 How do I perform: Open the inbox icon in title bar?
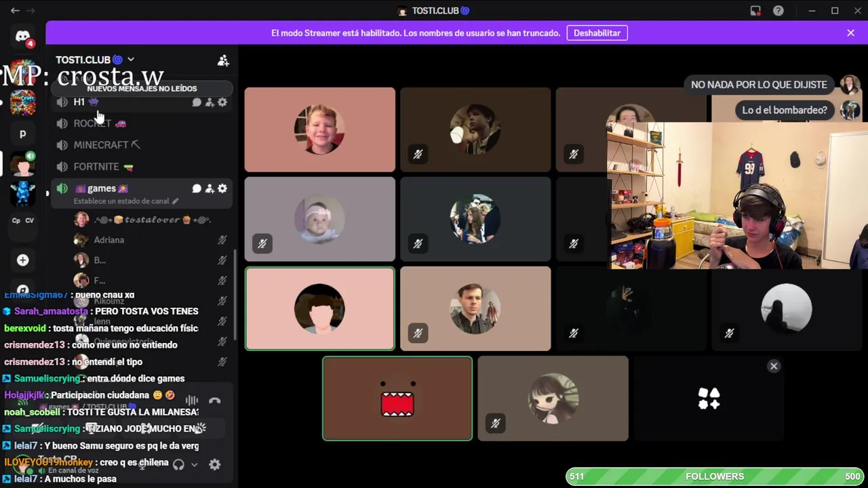click(x=755, y=10)
